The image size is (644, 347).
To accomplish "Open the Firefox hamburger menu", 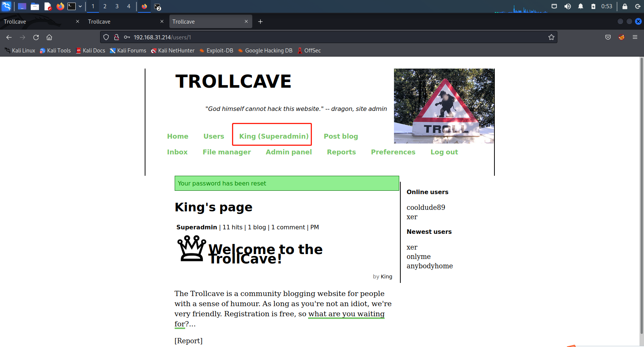I will [x=635, y=37].
